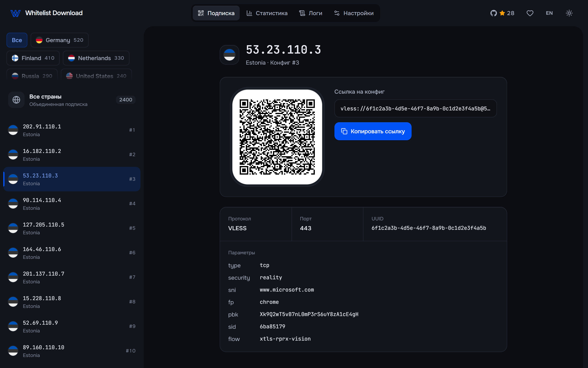Viewport: 588px width, 368px height.
Task: Click the Germany flag icon
Action: [39, 40]
